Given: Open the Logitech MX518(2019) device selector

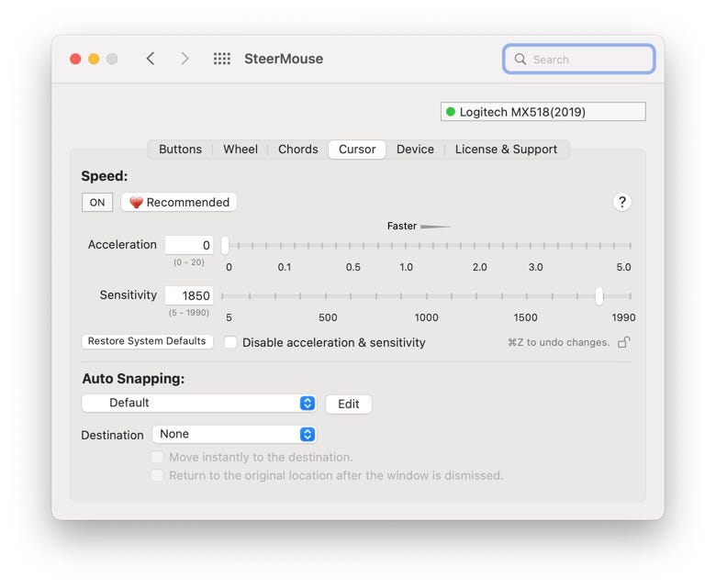Looking at the screenshot, I should 543,112.
